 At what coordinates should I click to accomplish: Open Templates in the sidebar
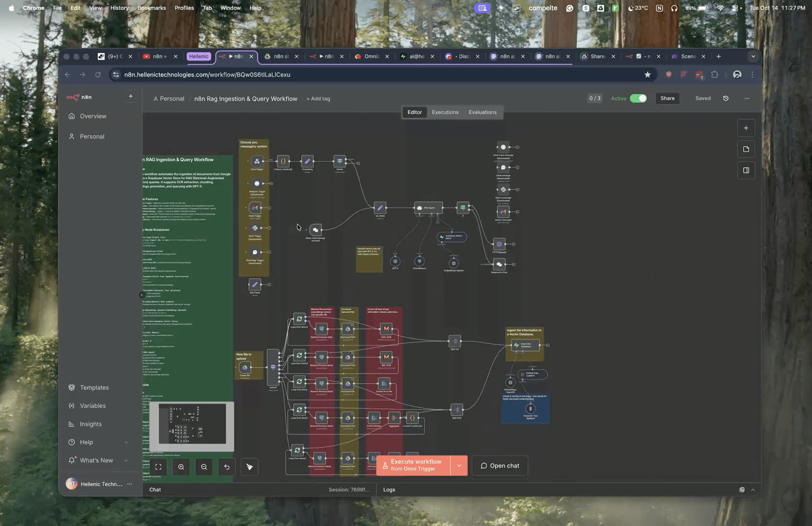coord(94,388)
